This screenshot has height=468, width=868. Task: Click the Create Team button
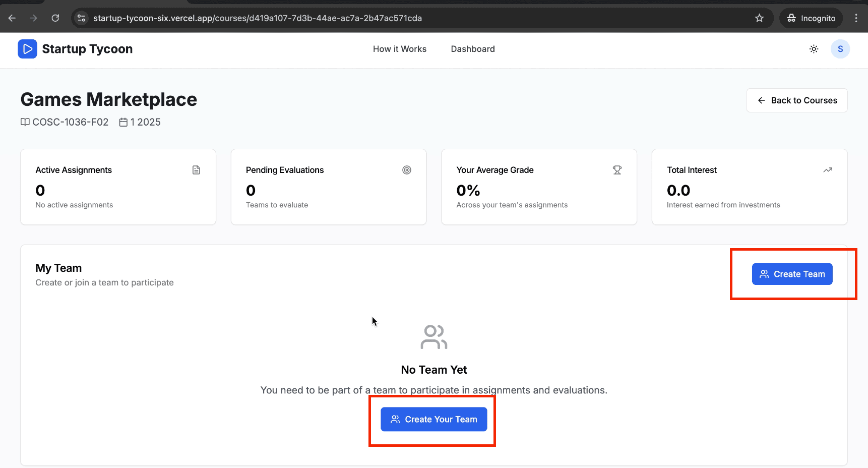(792, 274)
